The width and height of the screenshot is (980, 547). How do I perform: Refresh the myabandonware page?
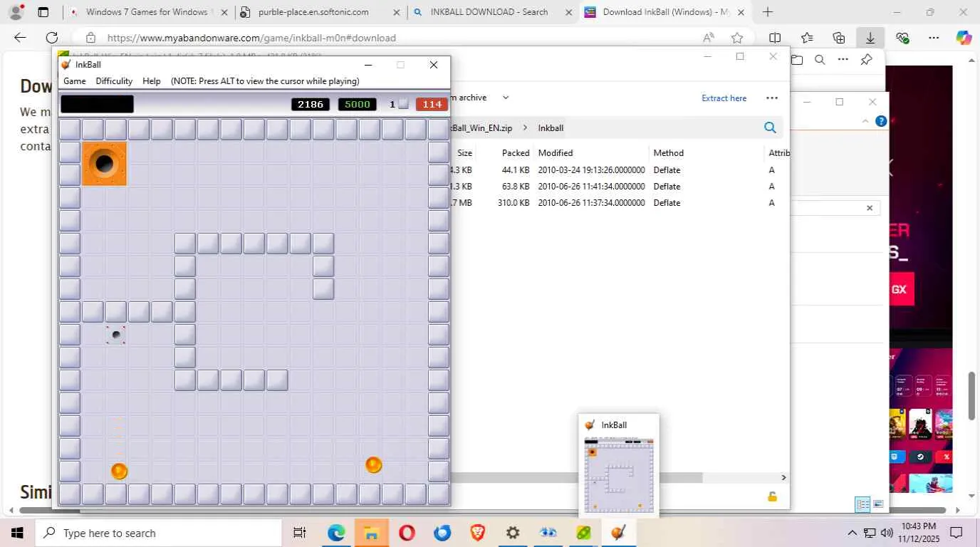(52, 38)
